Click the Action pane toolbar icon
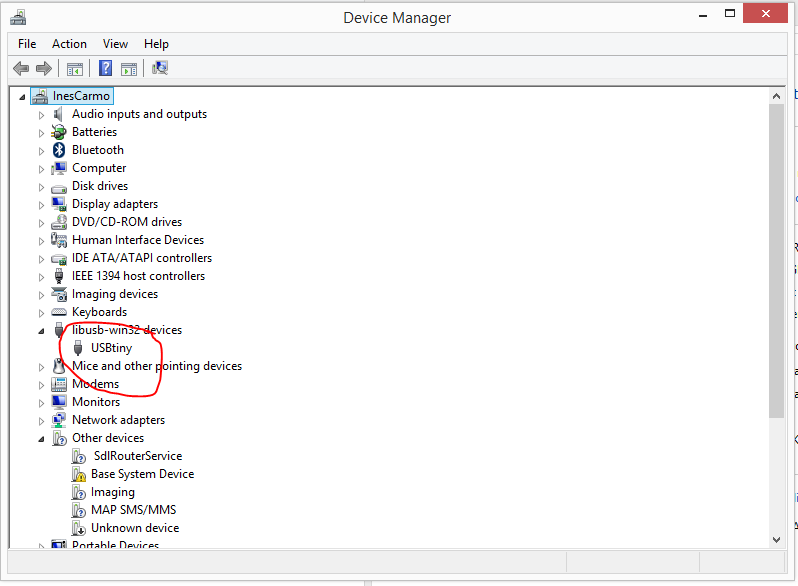Image resolution: width=798 pixels, height=586 pixels. 129,69
